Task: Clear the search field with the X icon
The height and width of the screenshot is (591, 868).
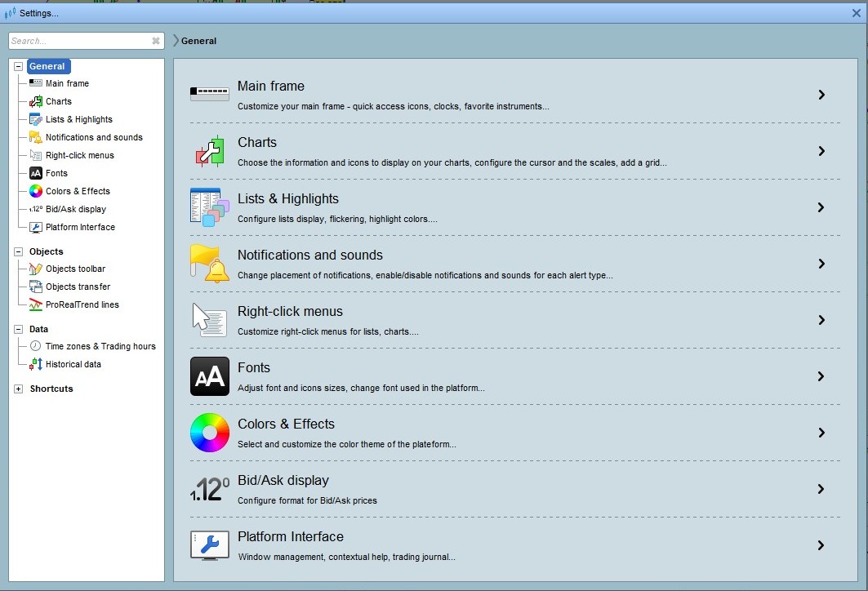Action: click(x=156, y=41)
